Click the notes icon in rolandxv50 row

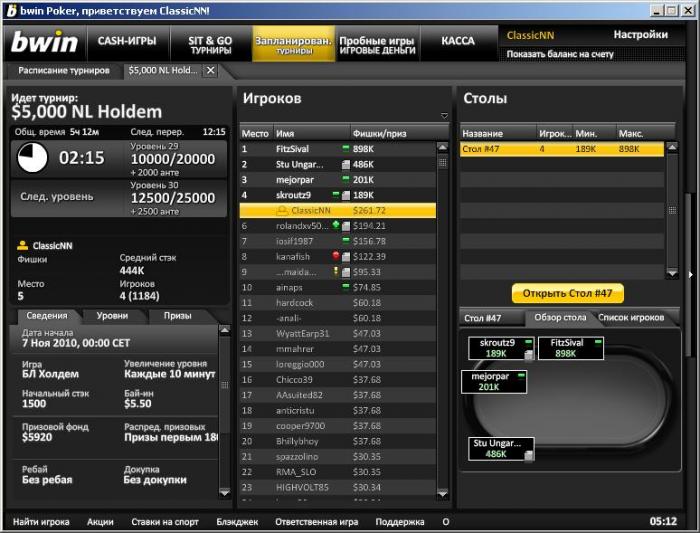point(346,226)
